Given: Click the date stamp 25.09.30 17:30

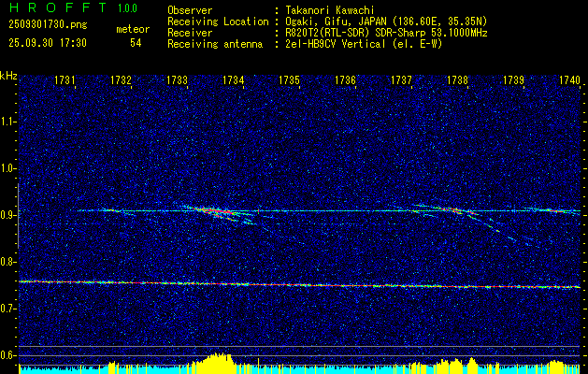Looking at the screenshot, I should tap(48, 43).
